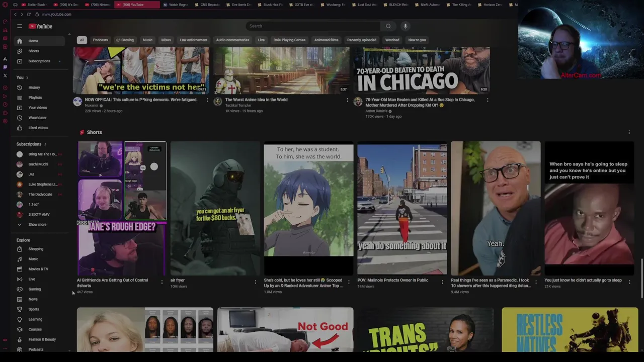Open options for Shorts shelf
The height and width of the screenshot is (362, 644).
[x=629, y=132]
